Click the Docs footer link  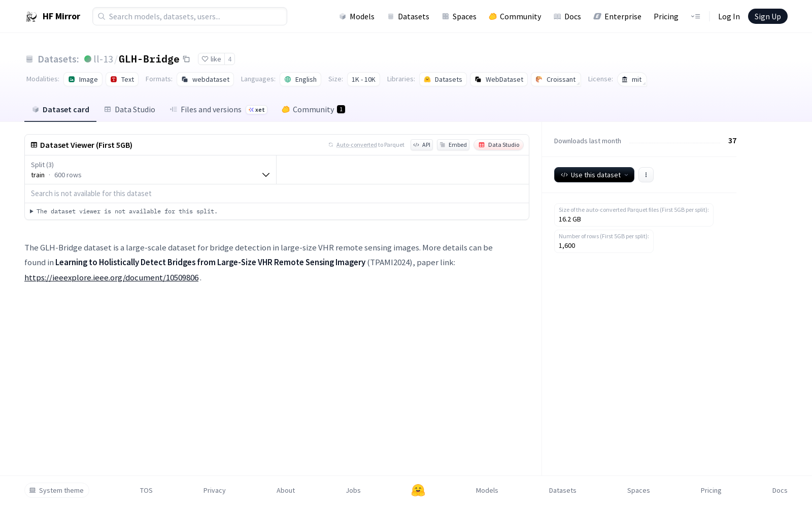[x=780, y=490]
